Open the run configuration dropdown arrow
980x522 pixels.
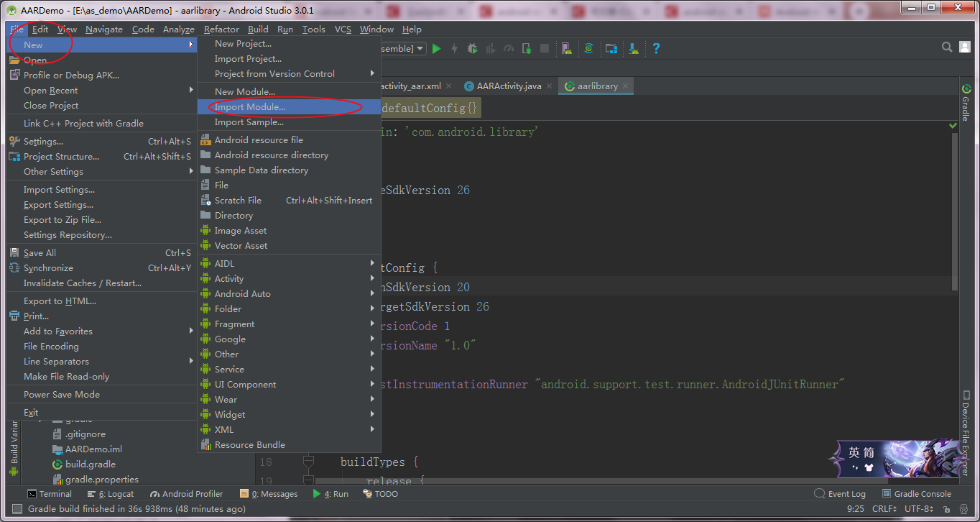420,48
